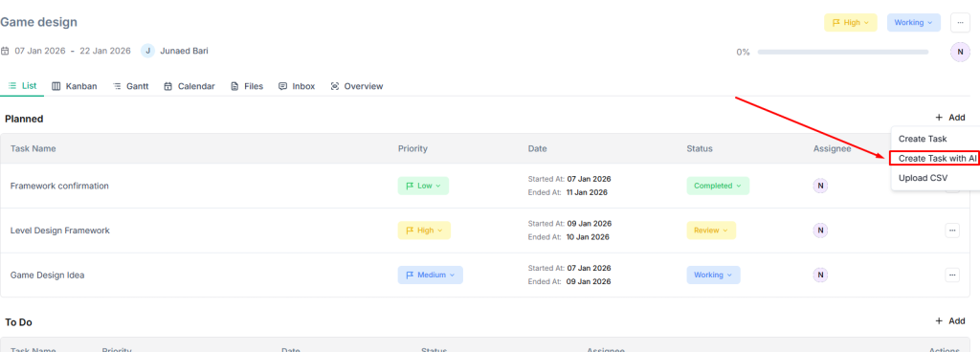
Task: Click the 22 Jan 2026 project end date
Action: [105, 52]
